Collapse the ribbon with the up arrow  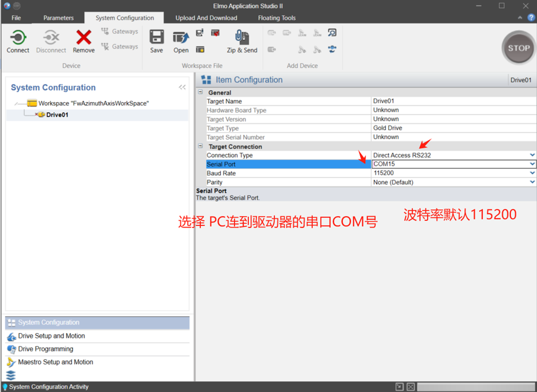pos(520,18)
